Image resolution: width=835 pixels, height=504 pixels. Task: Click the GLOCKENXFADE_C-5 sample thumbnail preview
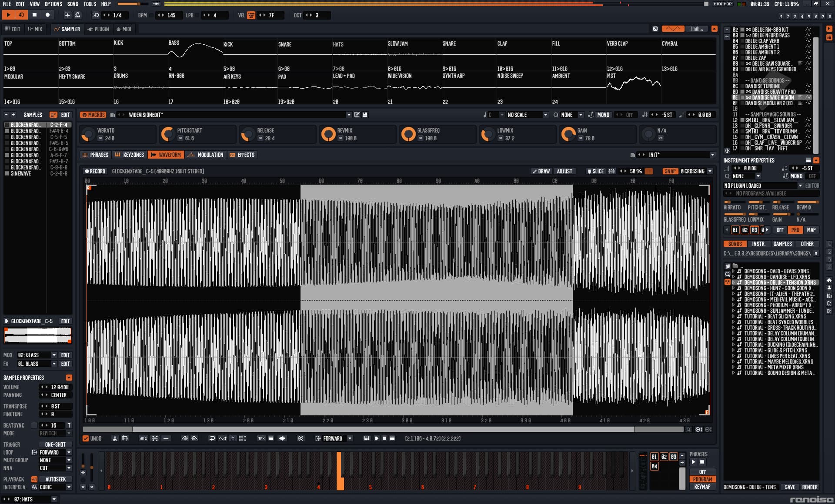click(x=37, y=335)
